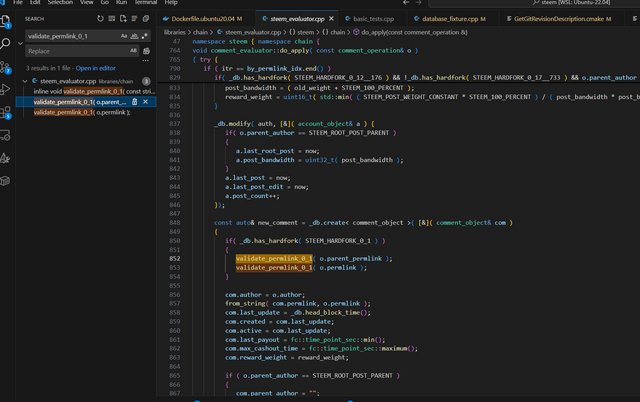This screenshot has height=402, width=640.
Task: Clear the search results
Action: (x=112, y=18)
